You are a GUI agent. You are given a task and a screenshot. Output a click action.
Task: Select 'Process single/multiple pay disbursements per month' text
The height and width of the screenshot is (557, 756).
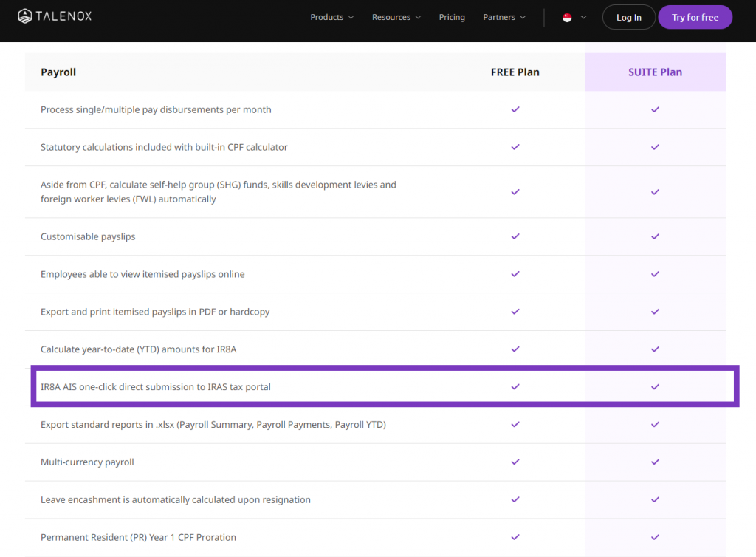[156, 110]
